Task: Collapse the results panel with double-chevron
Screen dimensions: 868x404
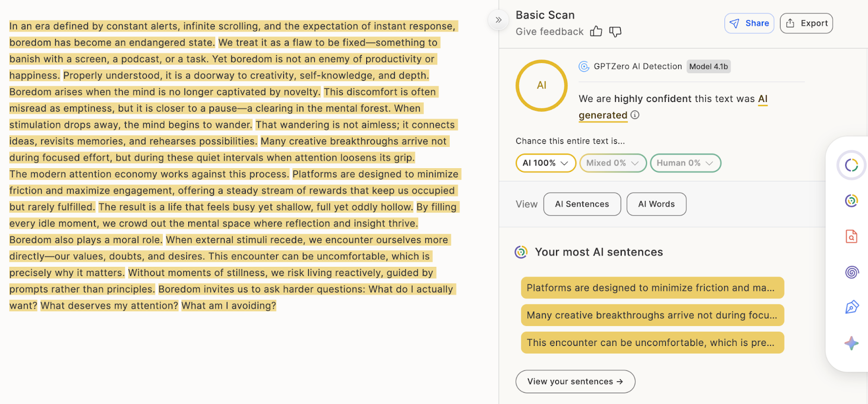Action: coord(498,20)
